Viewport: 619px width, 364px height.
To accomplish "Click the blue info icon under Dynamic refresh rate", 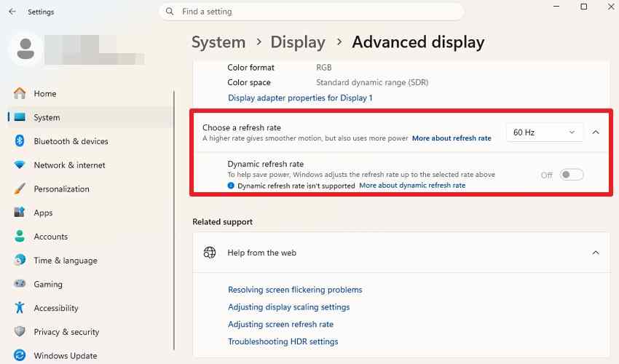I will coord(231,186).
